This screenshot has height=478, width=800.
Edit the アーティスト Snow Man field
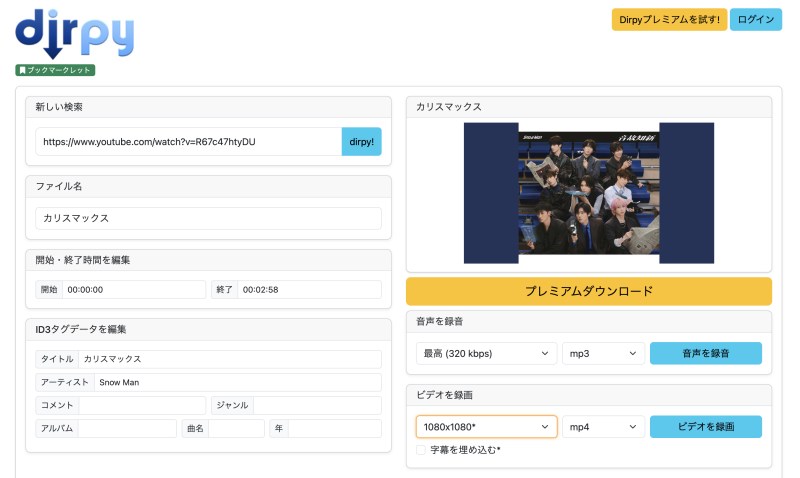238,382
